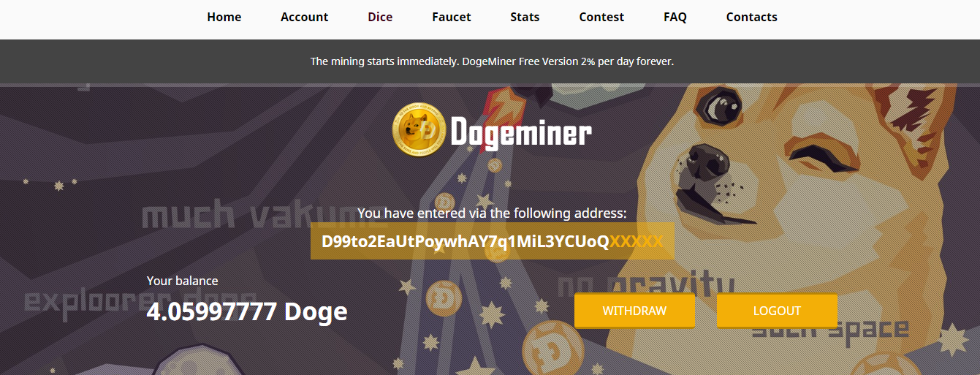Click the white Dogeminer wordmark

521,132
